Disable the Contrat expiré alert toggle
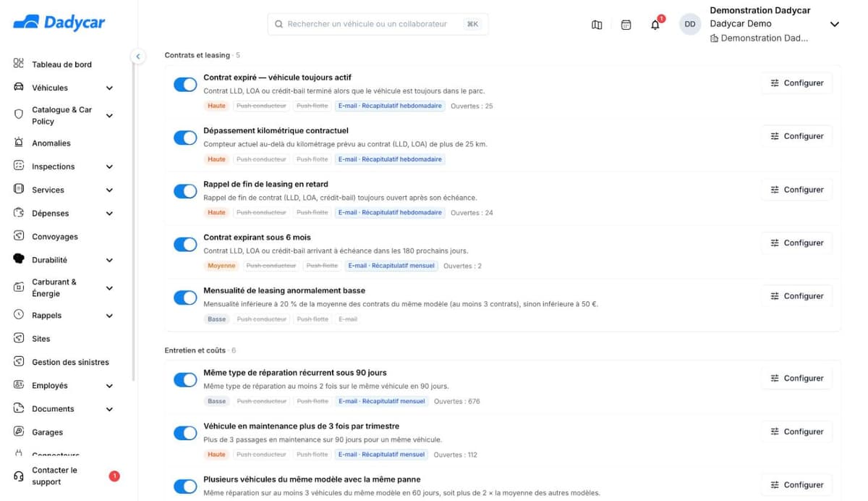 tap(185, 85)
